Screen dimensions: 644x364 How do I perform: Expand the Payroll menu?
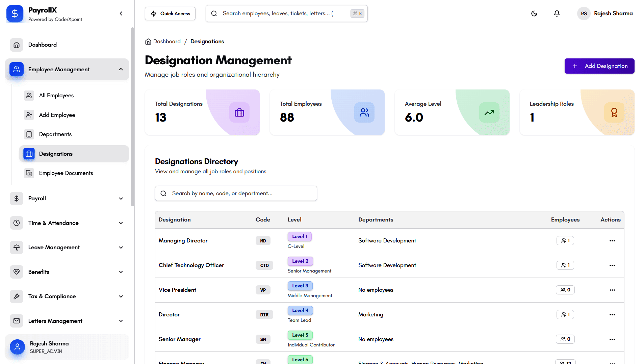point(121,199)
